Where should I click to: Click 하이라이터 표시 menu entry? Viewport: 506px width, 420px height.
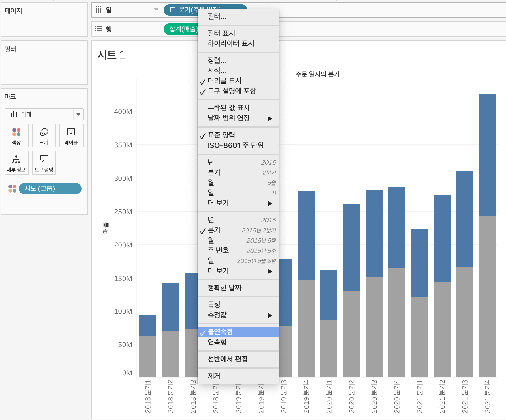click(238, 44)
